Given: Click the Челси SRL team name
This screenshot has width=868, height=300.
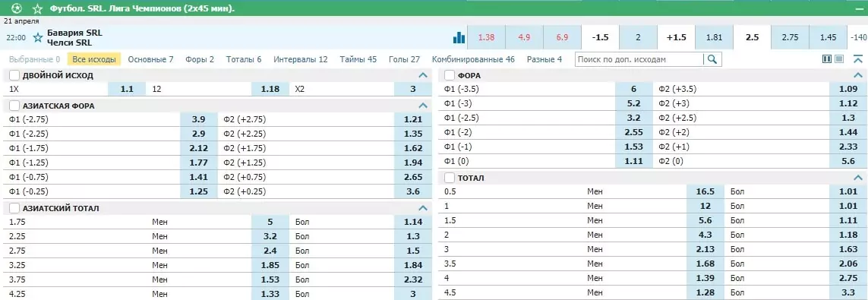Looking at the screenshot, I should click(x=69, y=43).
